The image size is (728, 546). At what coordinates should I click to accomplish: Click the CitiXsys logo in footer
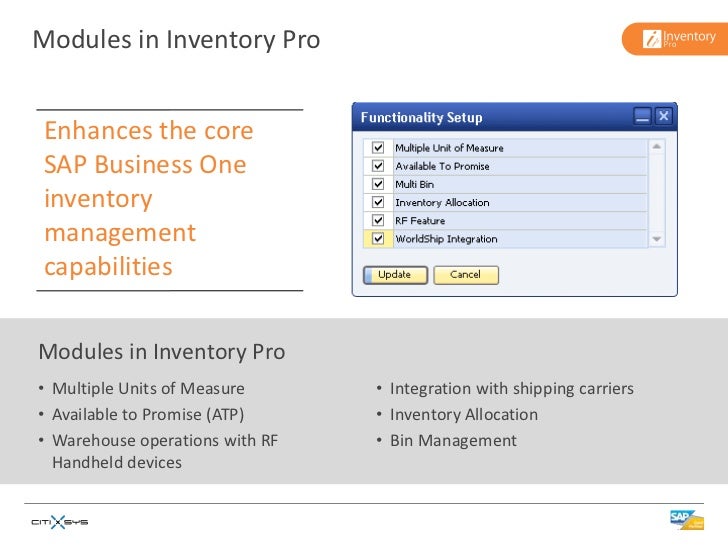59,522
